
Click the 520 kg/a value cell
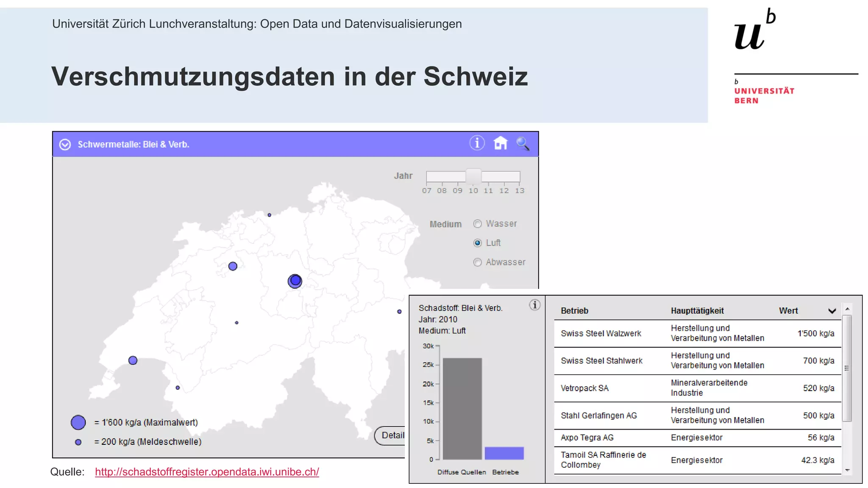pyautogui.click(x=818, y=388)
